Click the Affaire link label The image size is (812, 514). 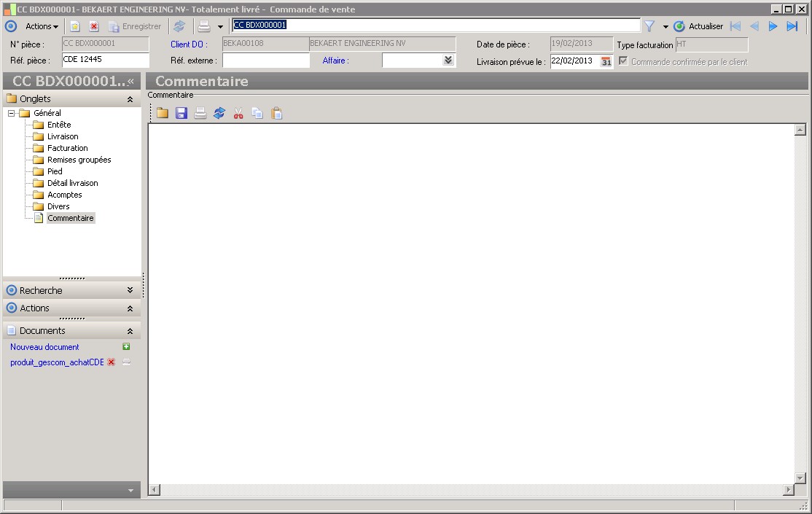pos(335,61)
